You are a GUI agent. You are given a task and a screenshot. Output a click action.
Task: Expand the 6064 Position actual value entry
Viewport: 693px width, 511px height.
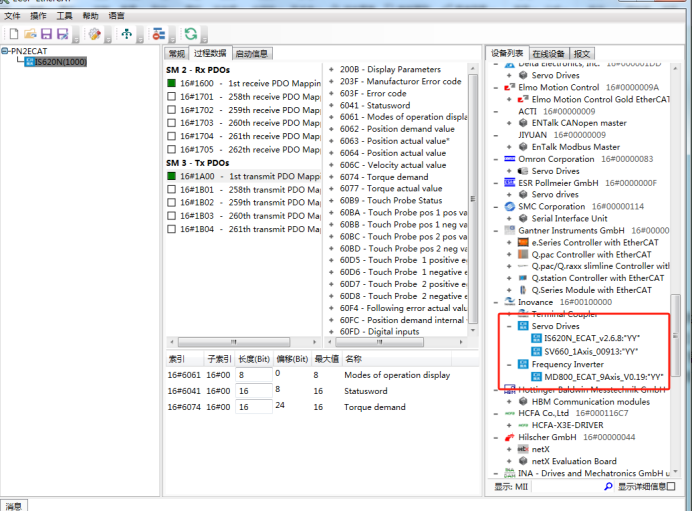coord(331,153)
